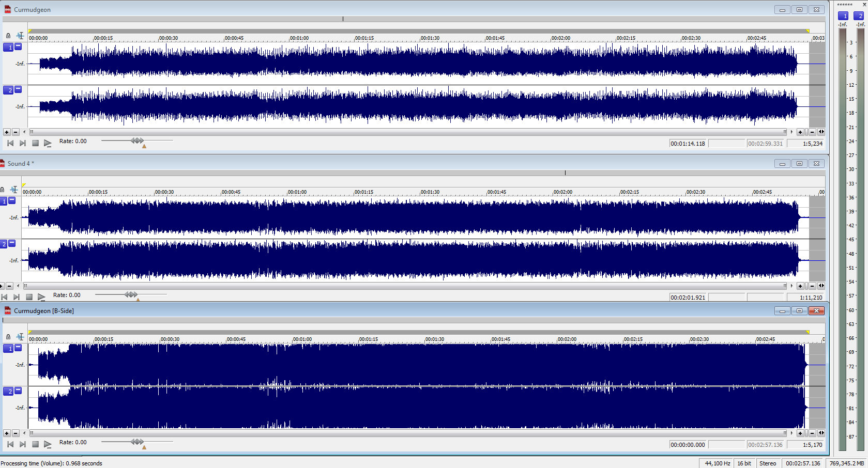Click the zoom ratio 1:5,170
The width and height of the screenshot is (868, 468).
pyautogui.click(x=805, y=445)
